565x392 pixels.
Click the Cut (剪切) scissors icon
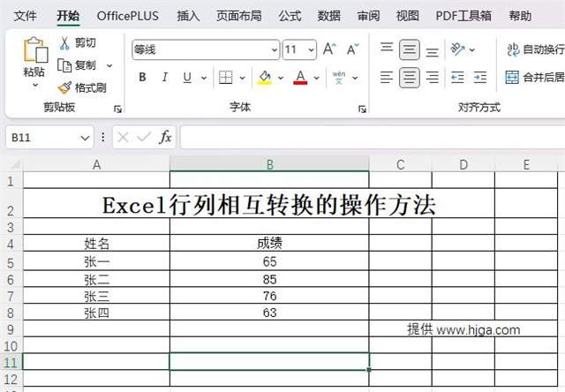coord(64,43)
